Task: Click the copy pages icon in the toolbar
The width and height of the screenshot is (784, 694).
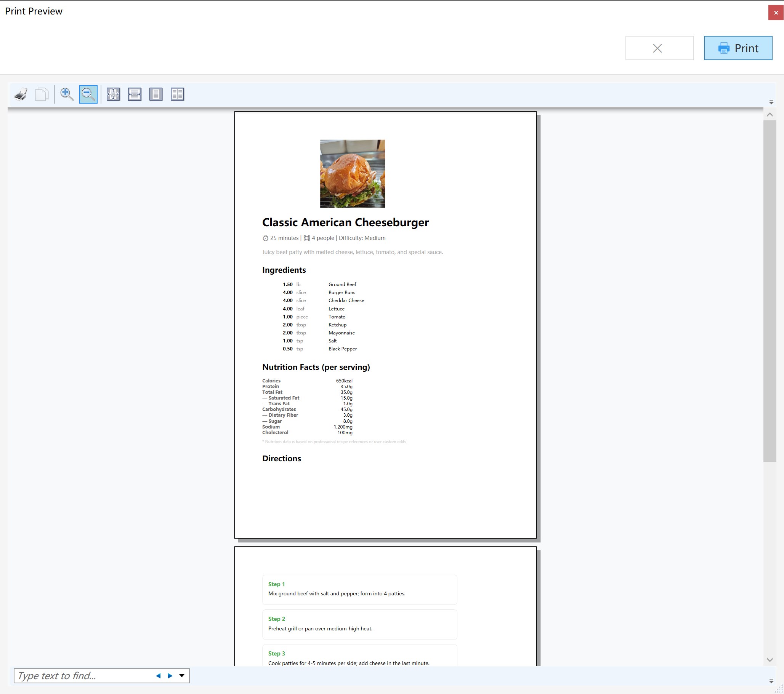Action: pyautogui.click(x=42, y=94)
